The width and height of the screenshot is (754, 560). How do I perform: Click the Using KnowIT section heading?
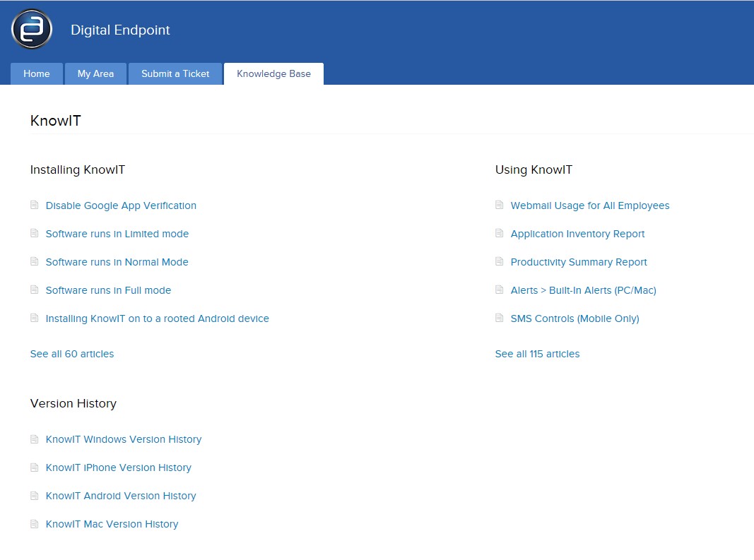(534, 169)
